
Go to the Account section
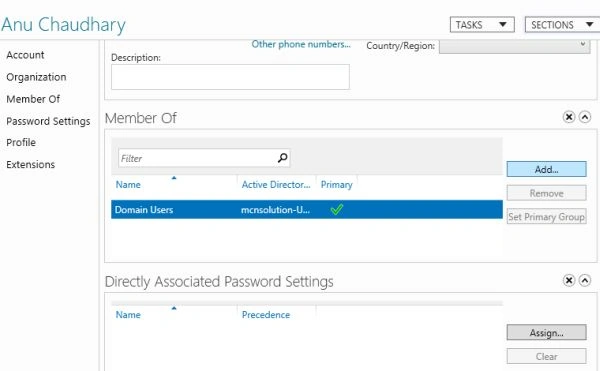pyautogui.click(x=25, y=55)
